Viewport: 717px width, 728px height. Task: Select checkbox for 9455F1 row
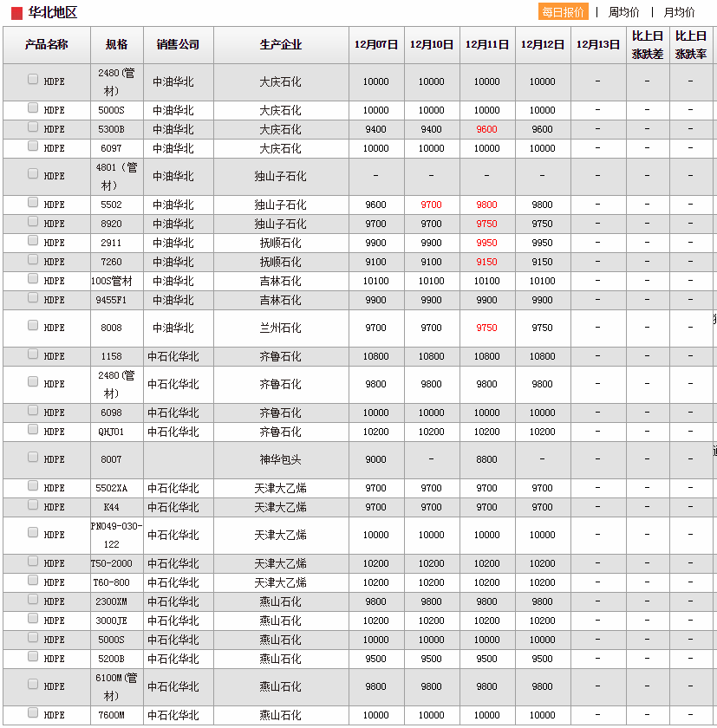[32, 297]
